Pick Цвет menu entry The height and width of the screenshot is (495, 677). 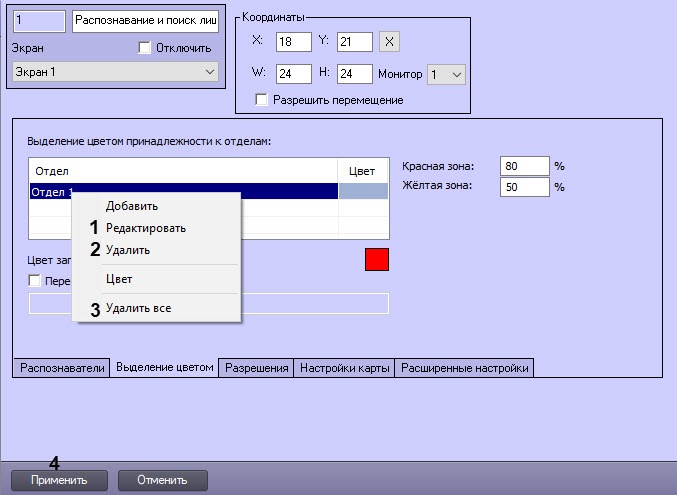pos(119,279)
